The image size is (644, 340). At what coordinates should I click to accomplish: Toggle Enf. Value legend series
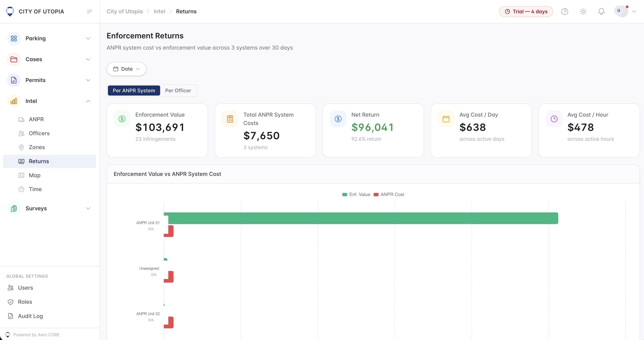click(x=356, y=195)
